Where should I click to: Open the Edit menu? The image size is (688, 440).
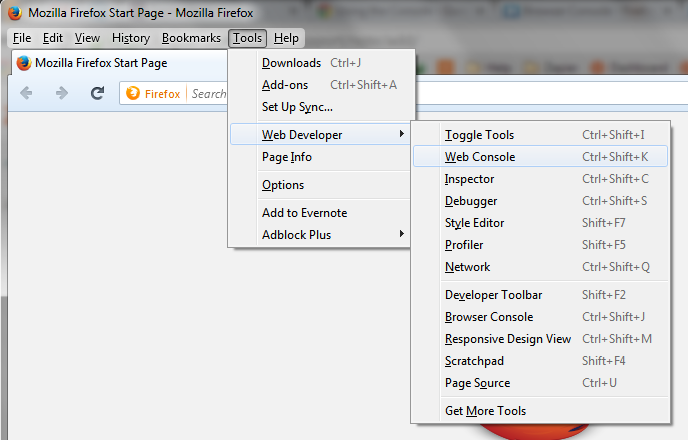click(53, 38)
